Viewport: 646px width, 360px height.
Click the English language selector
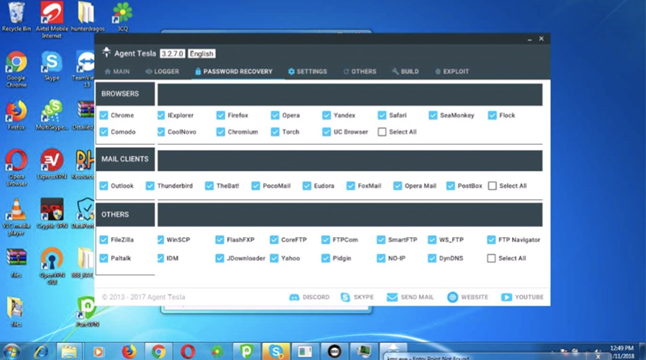(201, 54)
